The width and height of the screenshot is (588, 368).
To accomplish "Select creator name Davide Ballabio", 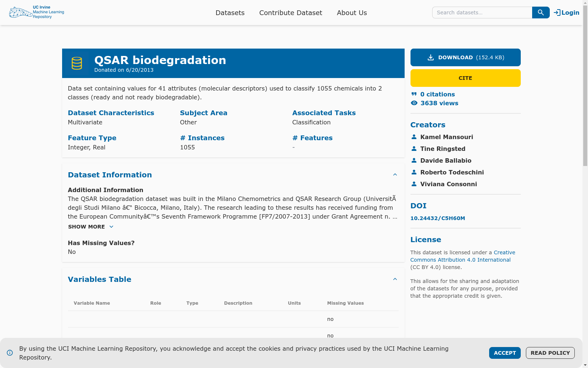I will point(446,160).
